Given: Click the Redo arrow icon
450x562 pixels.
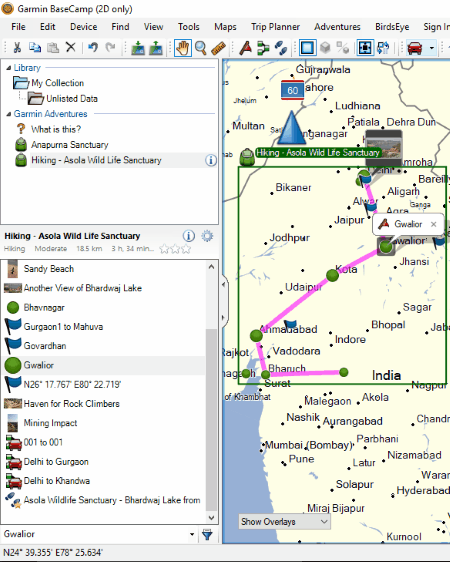Looking at the screenshot, I should [111, 47].
